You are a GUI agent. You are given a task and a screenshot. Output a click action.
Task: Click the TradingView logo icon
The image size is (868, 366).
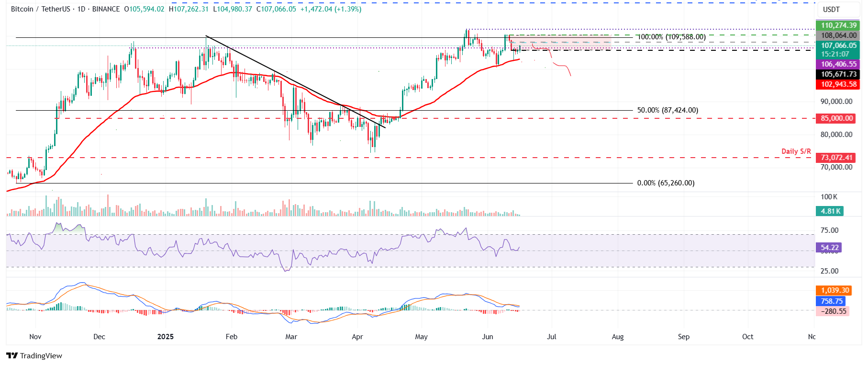pos(12,355)
